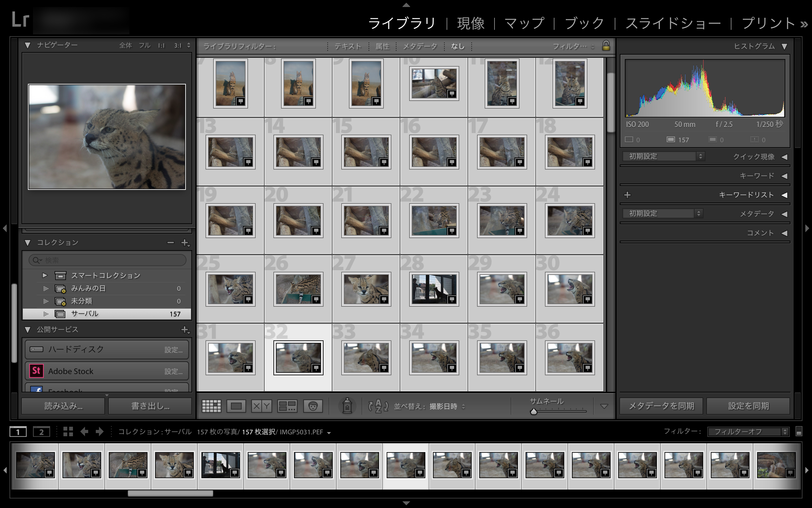Image resolution: width=812 pixels, height=508 pixels.
Task: Open People face view icon
Action: point(313,406)
